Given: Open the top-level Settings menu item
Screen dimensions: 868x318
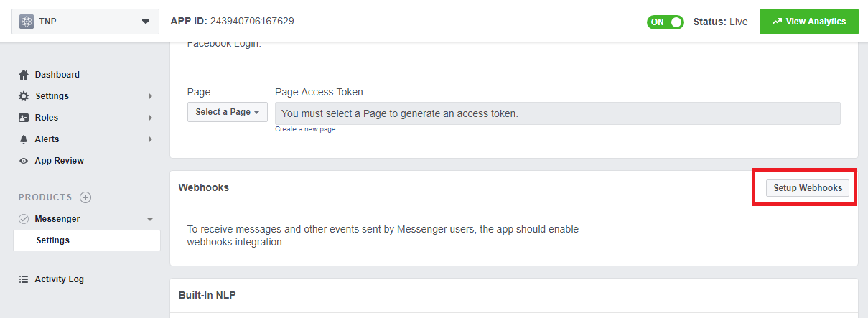Looking at the screenshot, I should [52, 96].
